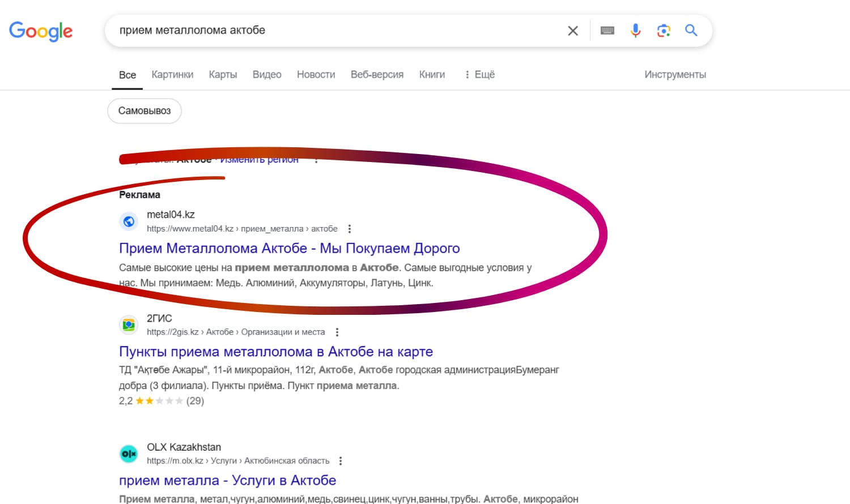The image size is (850, 504).
Task: Click the Google logo
Action: pos(41,31)
